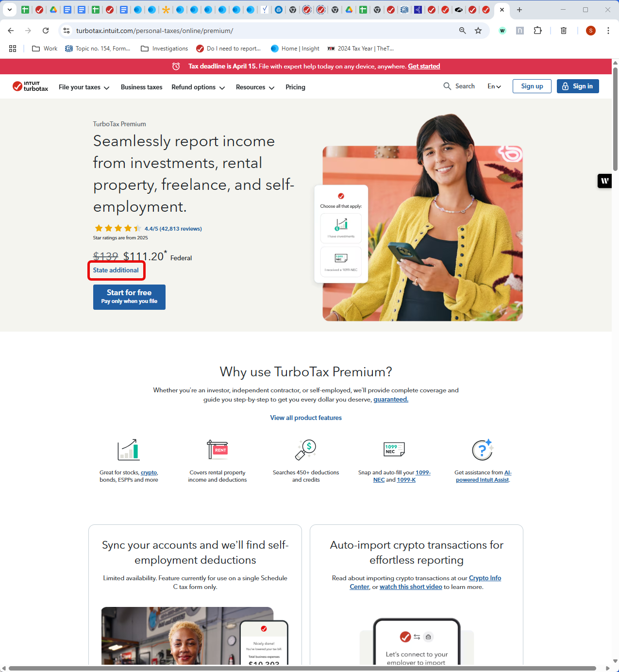Expand the Refund options menu
Viewport: 619px width, 672px height.
pos(198,87)
